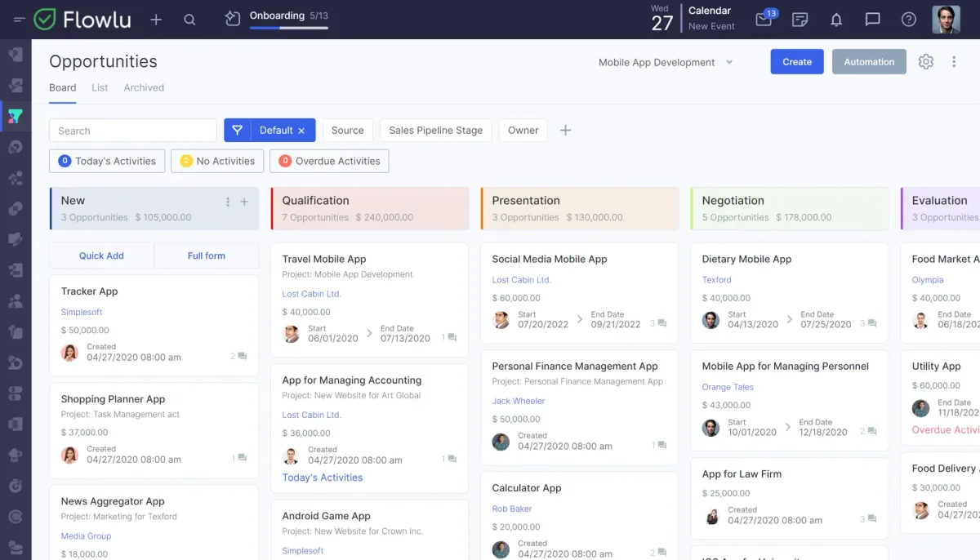Switch to the List tab
980x560 pixels.
click(100, 87)
